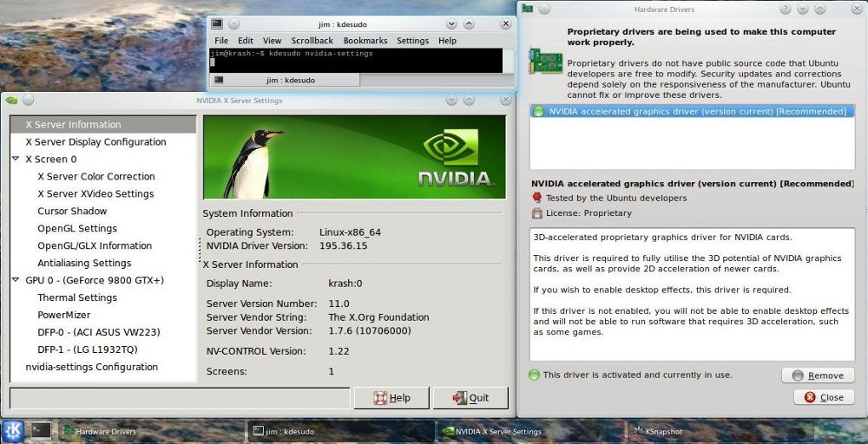This screenshot has height=444, width=868.
Task: Open the Konsole Settings menu
Action: [x=412, y=41]
